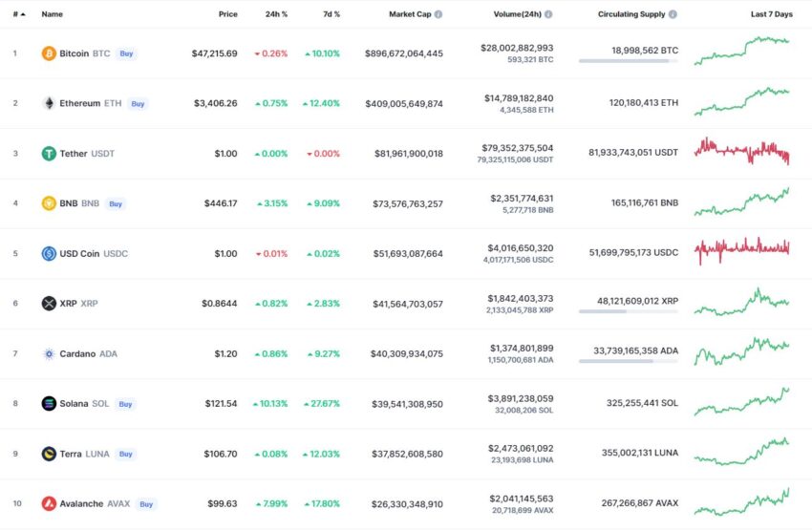Click the Solana coin logo
The width and height of the screenshot is (812, 531).
[49, 404]
